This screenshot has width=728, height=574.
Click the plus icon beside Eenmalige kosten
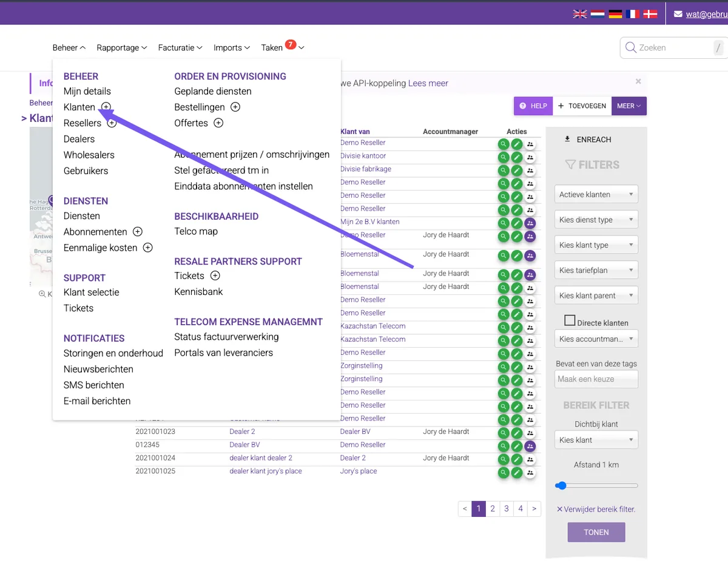[148, 248]
